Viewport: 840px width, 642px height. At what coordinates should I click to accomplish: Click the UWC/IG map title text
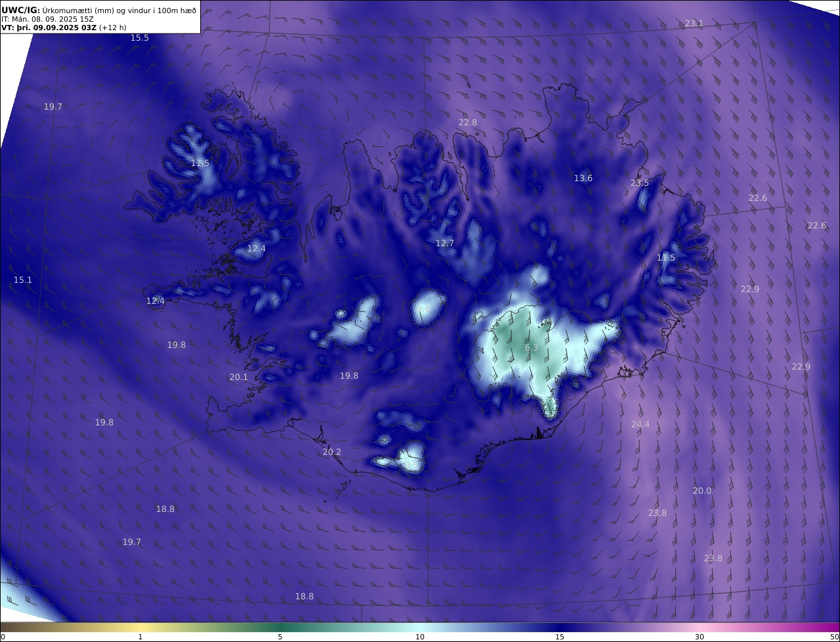99,11
